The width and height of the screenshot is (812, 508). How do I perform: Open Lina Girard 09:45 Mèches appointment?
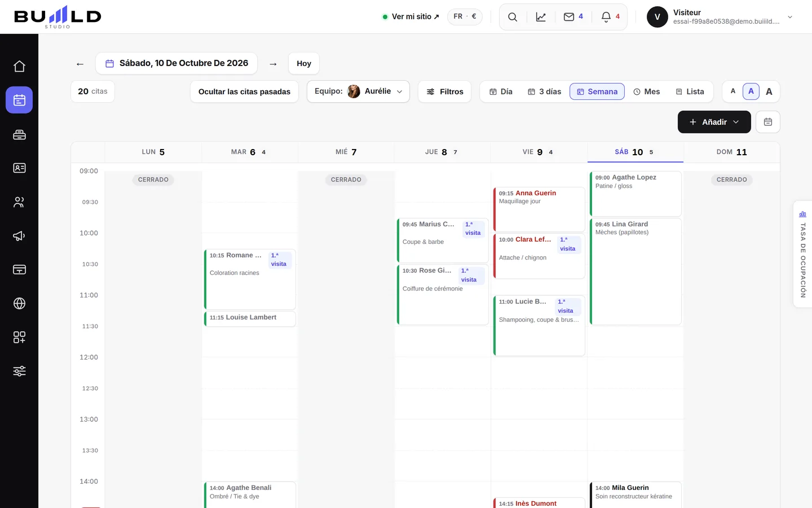(636, 271)
